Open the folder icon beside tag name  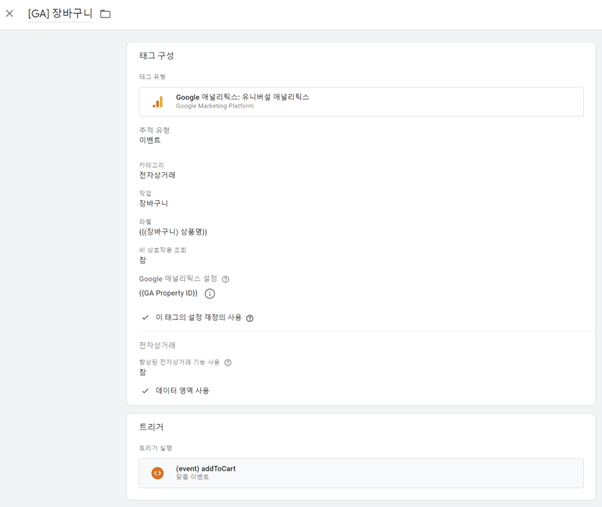[x=105, y=14]
